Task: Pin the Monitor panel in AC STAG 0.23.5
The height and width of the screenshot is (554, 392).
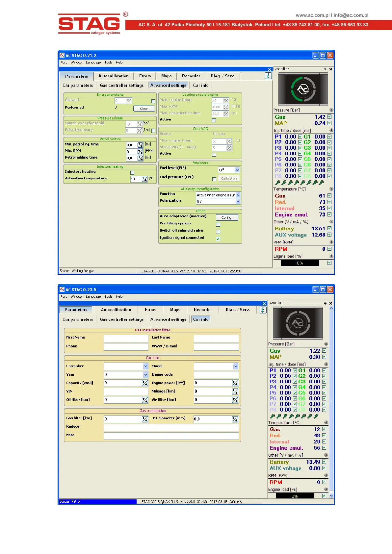Action: click(x=325, y=303)
